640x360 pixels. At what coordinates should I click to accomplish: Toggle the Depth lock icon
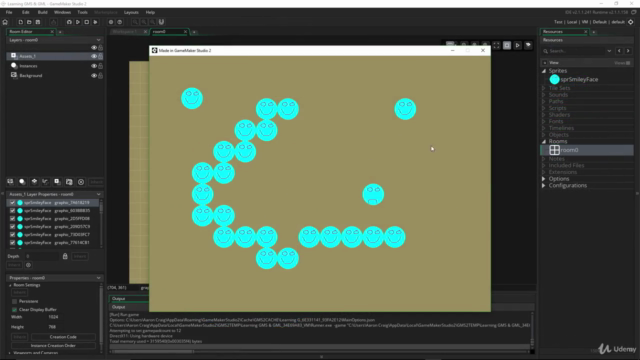pos(65,256)
